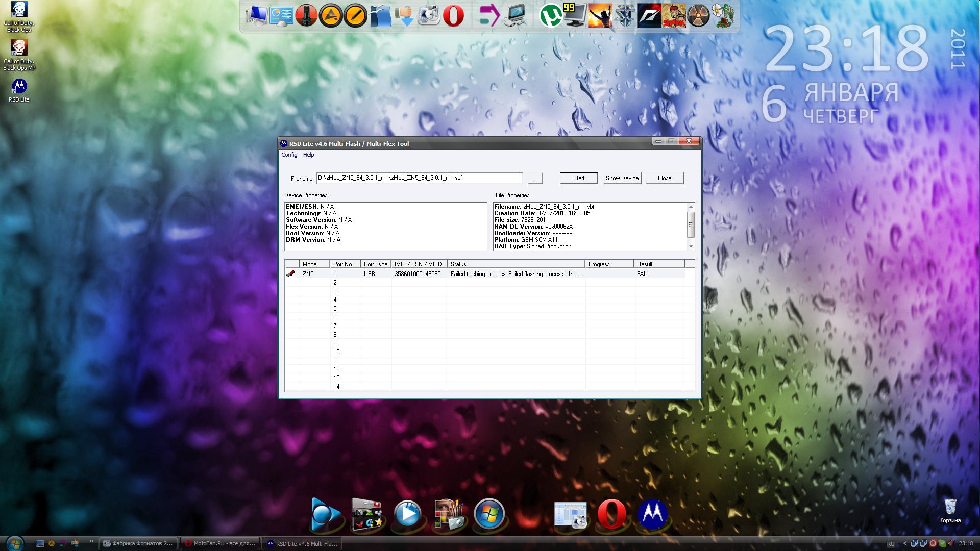Launch uTorrent from the top dock

coord(551,15)
